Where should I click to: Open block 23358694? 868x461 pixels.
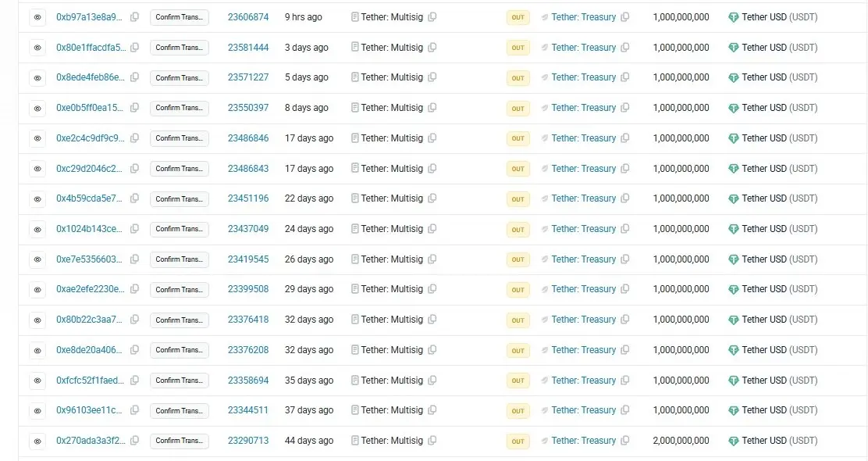point(248,381)
